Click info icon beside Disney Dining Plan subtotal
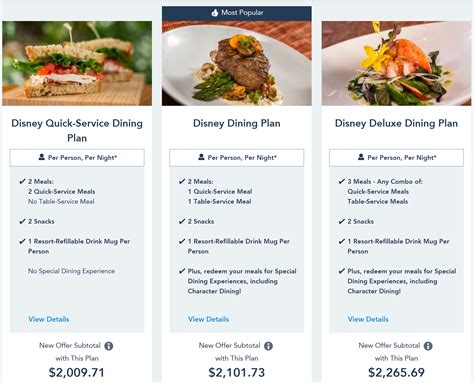This screenshot has width=474, height=383. 268,346
